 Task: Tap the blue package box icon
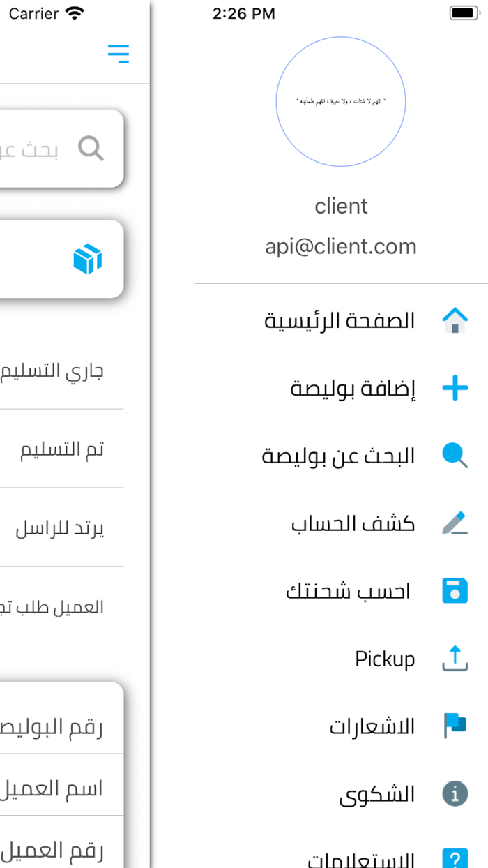click(88, 259)
